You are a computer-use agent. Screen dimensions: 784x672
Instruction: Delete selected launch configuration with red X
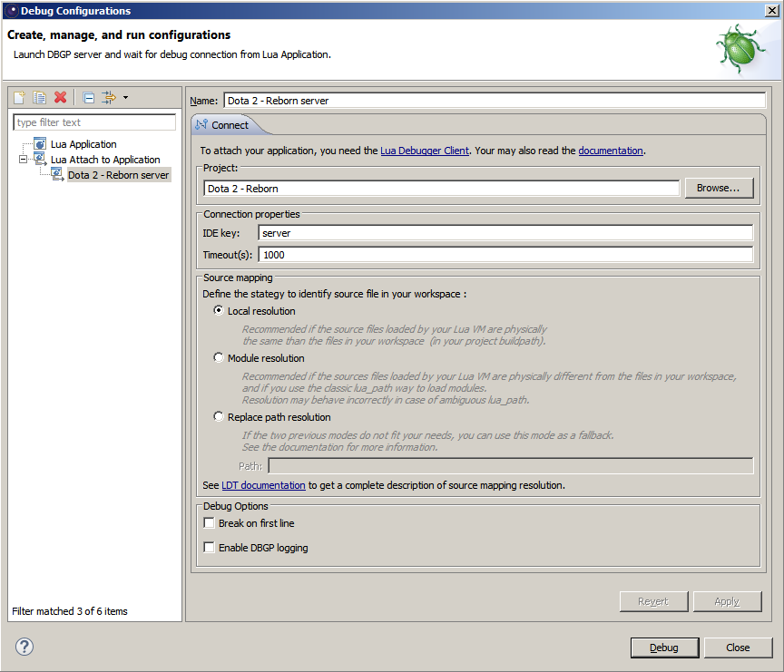[x=61, y=97]
